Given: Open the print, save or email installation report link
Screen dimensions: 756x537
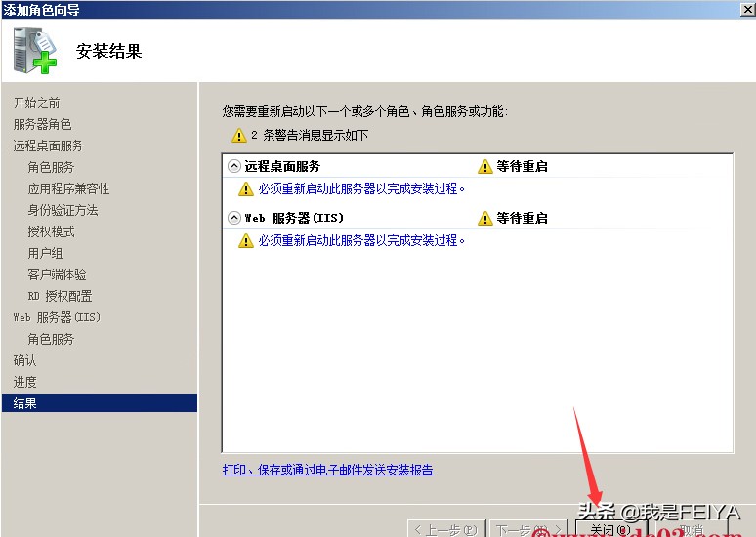Looking at the screenshot, I should coord(328,469).
